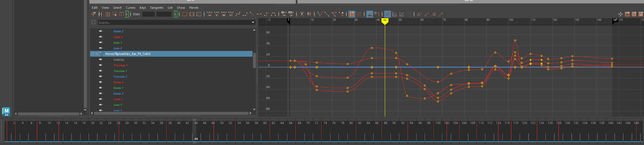Click the Swap Buffer Curves icon
644x145 pixels.
point(309,14)
